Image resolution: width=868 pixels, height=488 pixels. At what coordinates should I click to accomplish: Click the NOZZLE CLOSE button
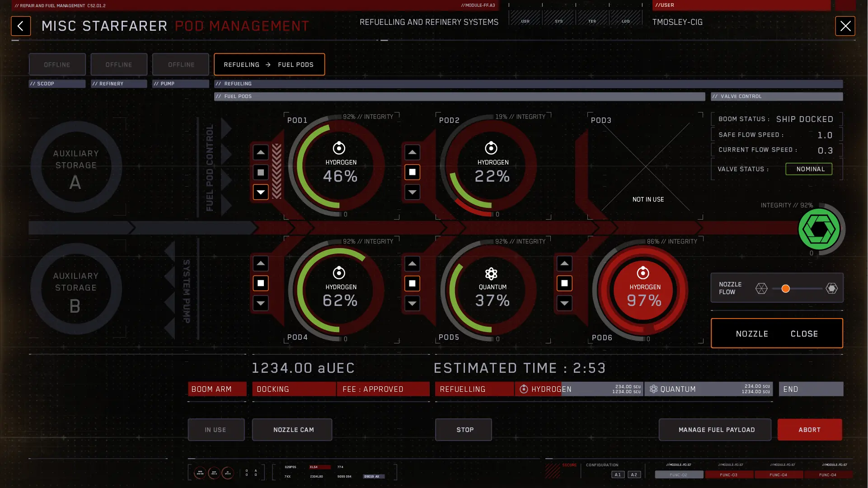777,333
